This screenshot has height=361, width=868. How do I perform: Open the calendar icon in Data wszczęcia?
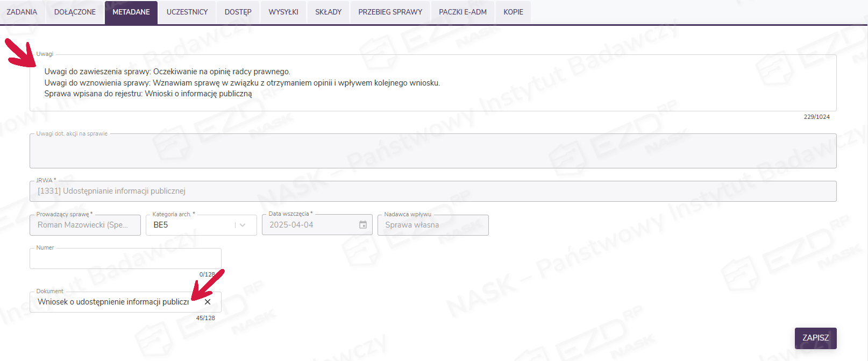[363, 225]
